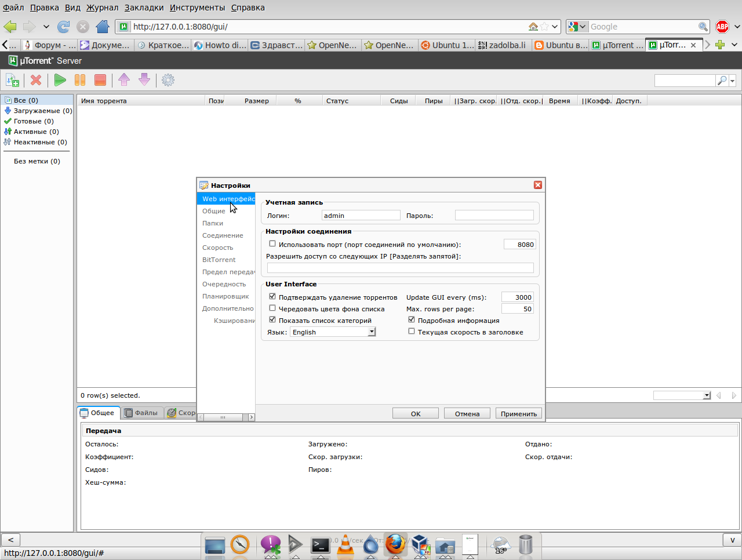Enable 'Чередовать цвета фона списка' checkbox
This screenshot has width=742, height=560.
tap(272, 308)
